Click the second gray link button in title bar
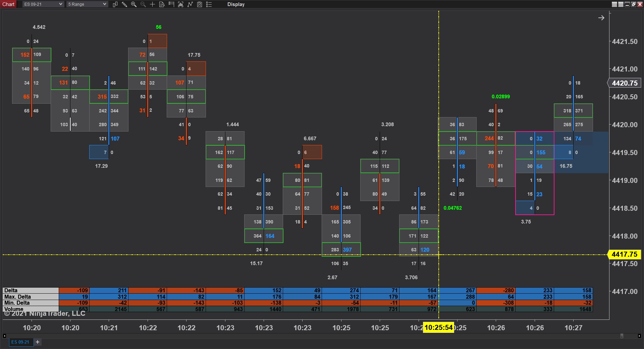644x349 pixels. coord(621,4)
